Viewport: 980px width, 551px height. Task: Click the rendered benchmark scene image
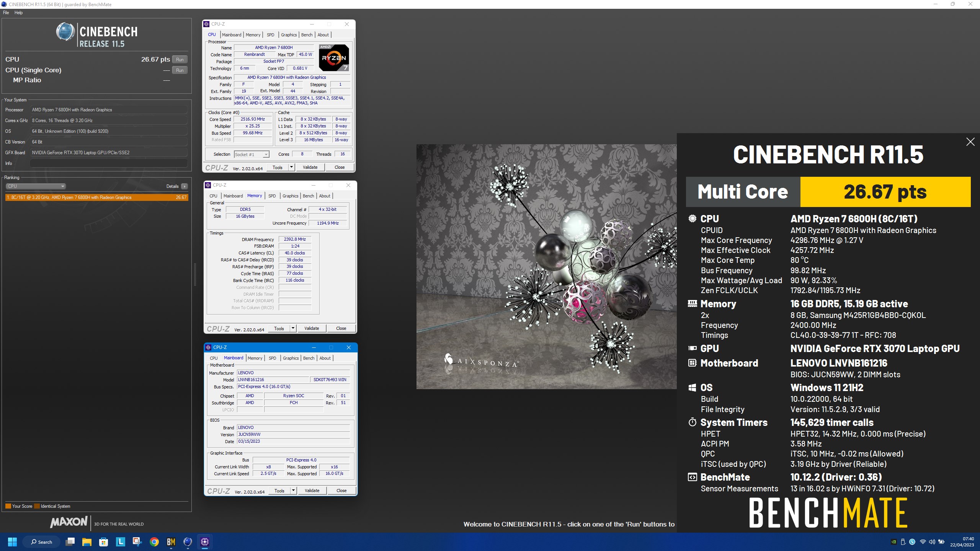[546, 267]
